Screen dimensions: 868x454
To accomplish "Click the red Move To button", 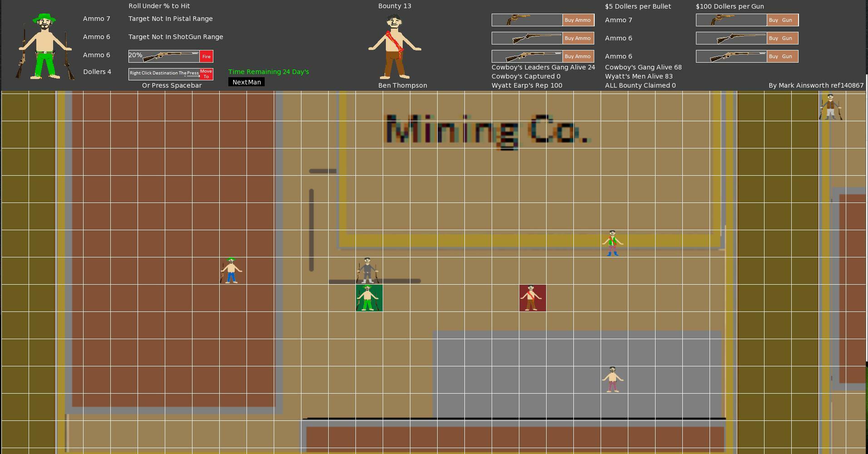I will pyautogui.click(x=206, y=74).
